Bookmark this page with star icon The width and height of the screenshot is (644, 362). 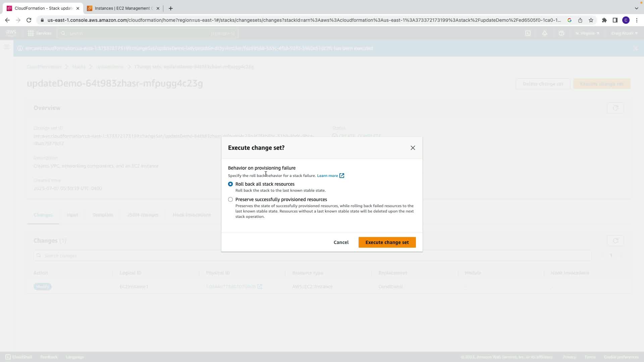point(591,20)
